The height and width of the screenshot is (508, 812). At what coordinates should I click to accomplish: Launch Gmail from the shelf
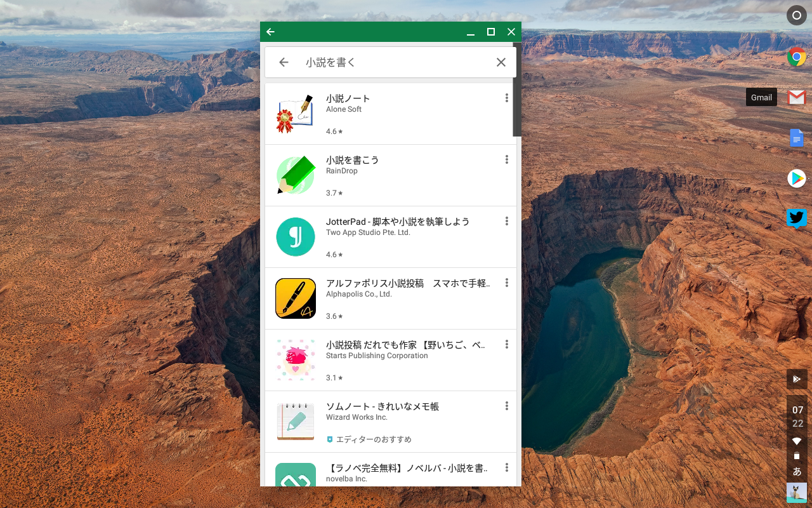(797, 97)
